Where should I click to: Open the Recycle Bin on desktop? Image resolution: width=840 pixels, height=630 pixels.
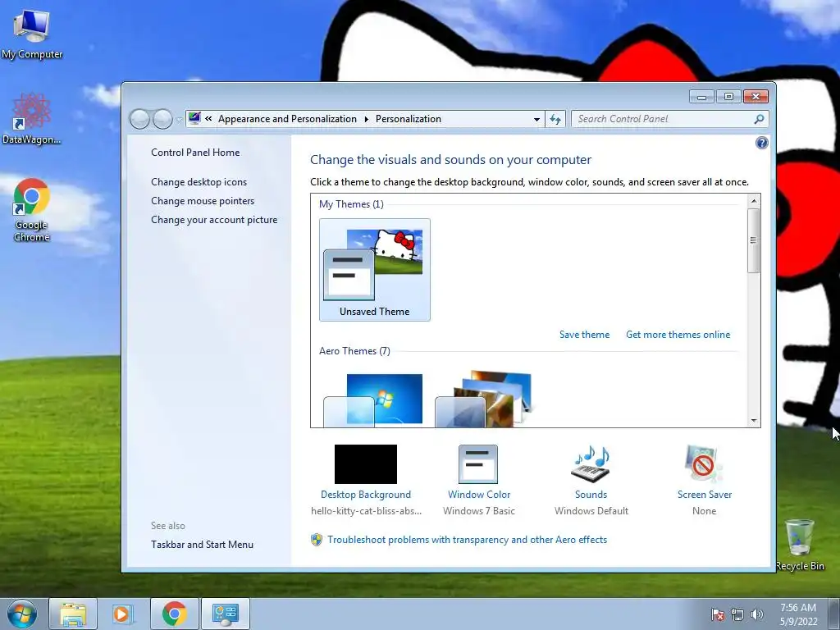pos(800,545)
